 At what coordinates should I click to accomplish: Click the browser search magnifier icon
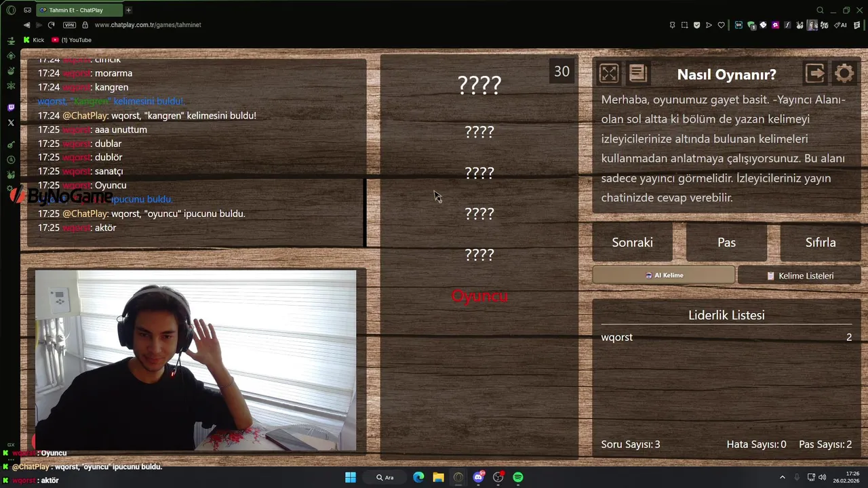click(820, 10)
